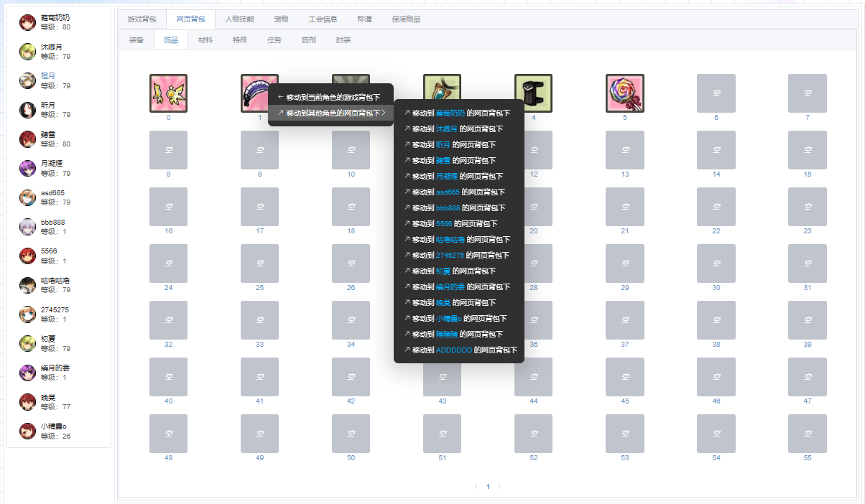Click the empty inventory slot 48
This screenshot has width=865, height=504.
point(168,434)
